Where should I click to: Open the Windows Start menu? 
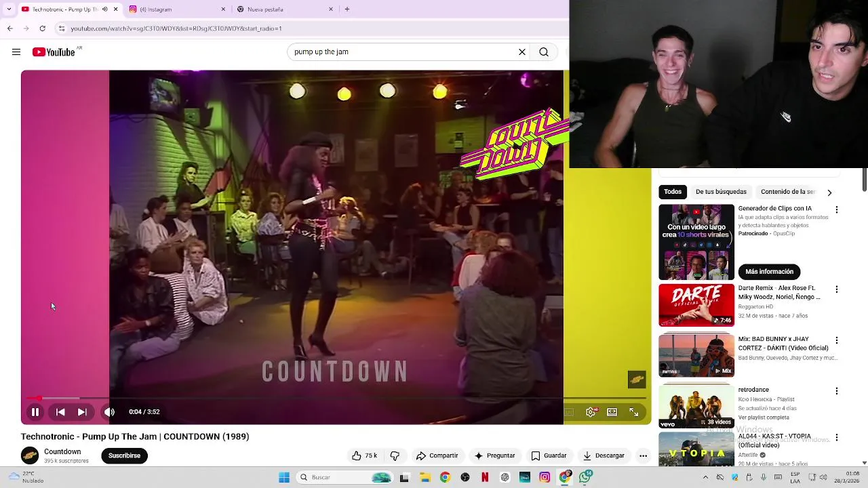point(284,477)
